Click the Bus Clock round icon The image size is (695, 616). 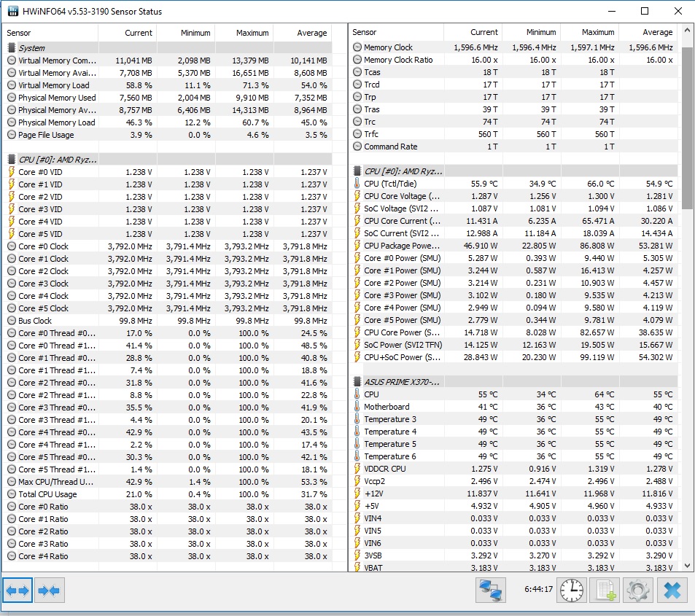[x=12, y=321]
